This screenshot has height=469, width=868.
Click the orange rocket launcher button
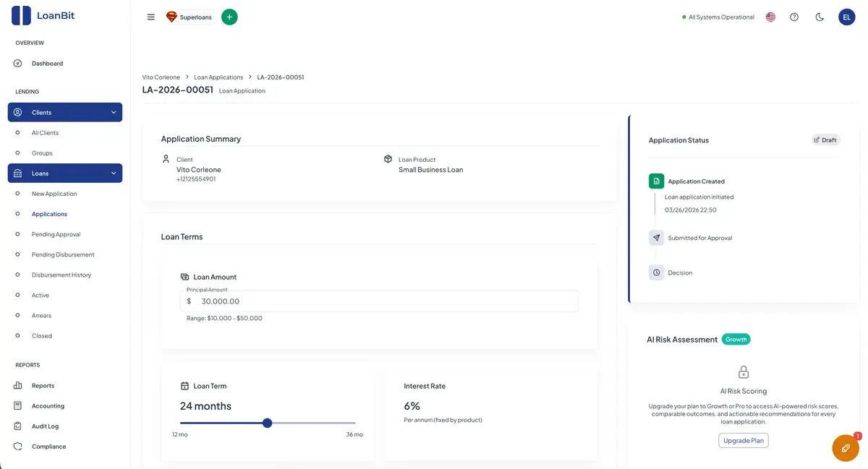pyautogui.click(x=845, y=448)
